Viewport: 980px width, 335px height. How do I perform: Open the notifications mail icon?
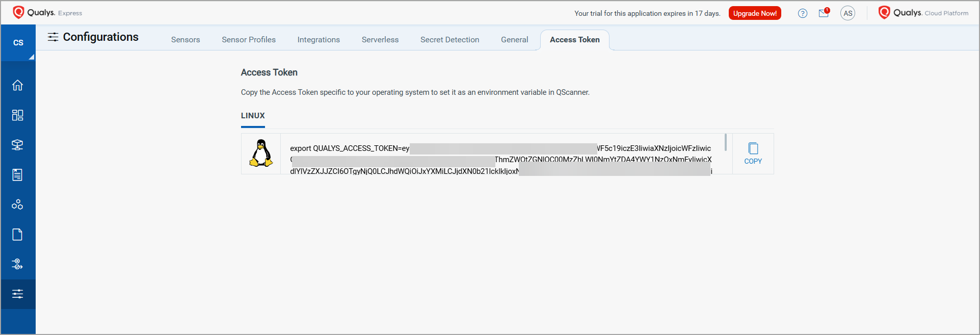tap(824, 13)
